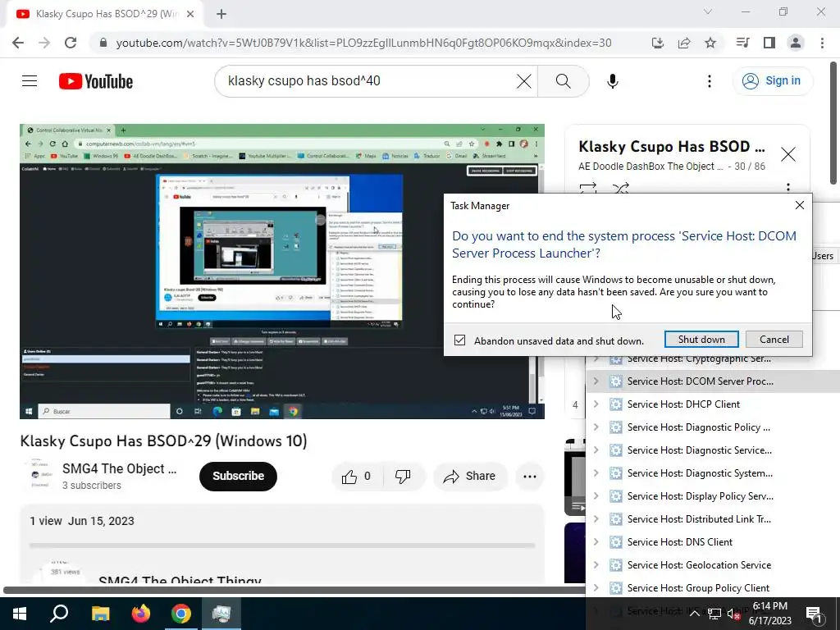
Task: Toggle Abandon unsaved data checkbox
Action: (459, 340)
